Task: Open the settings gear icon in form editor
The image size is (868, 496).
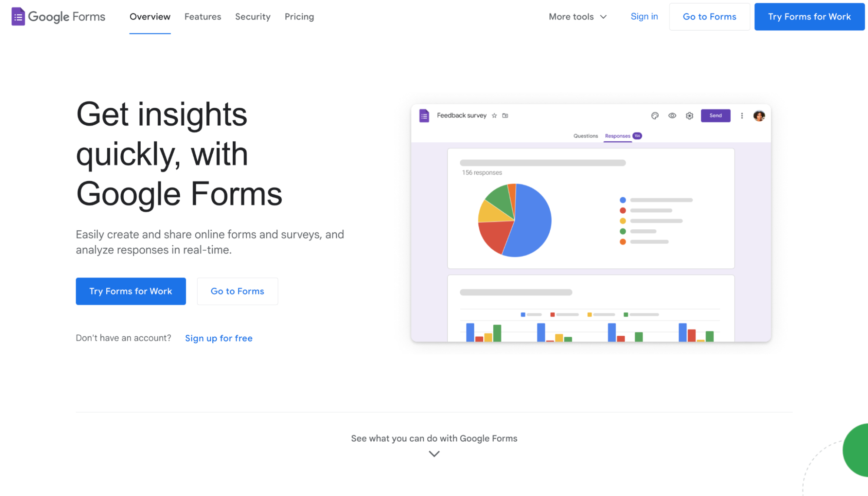Action: (689, 115)
